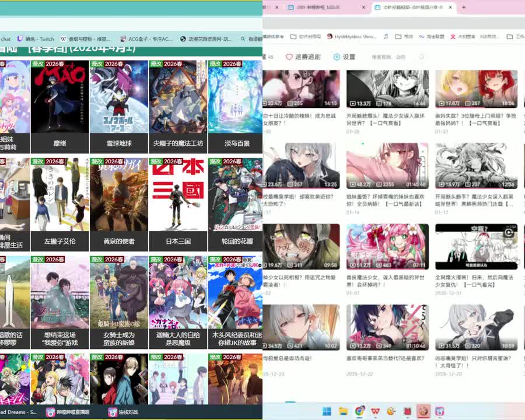Play the video with 10:59 duration
This screenshot has height=420, width=525.
(476, 328)
